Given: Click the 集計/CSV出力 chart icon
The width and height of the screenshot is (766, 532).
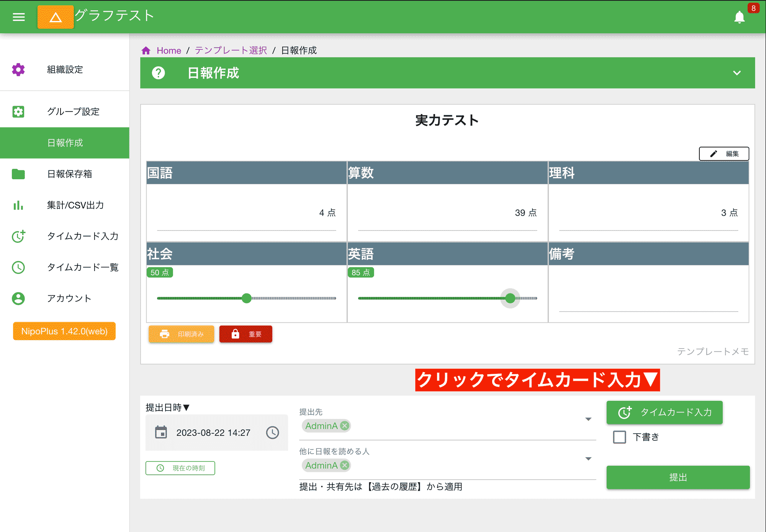Looking at the screenshot, I should 18,206.
